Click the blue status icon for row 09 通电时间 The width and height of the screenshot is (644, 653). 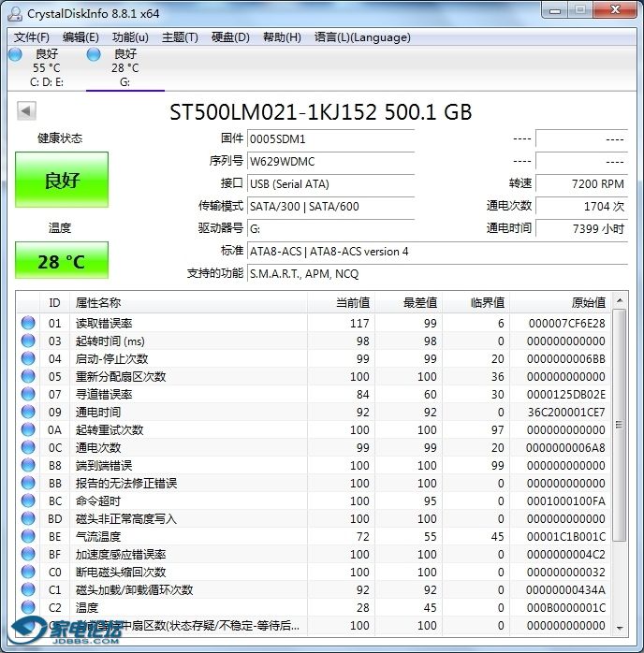click(28, 412)
